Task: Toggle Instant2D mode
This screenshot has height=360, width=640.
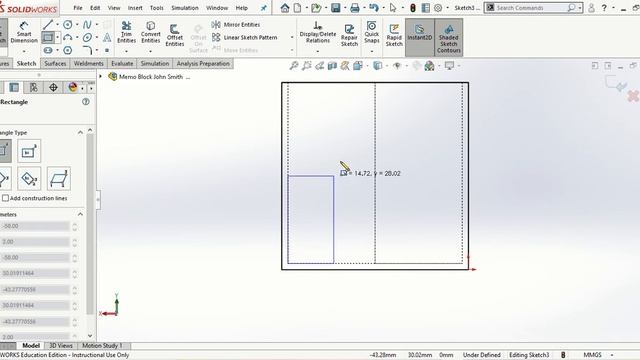Action: [420, 37]
